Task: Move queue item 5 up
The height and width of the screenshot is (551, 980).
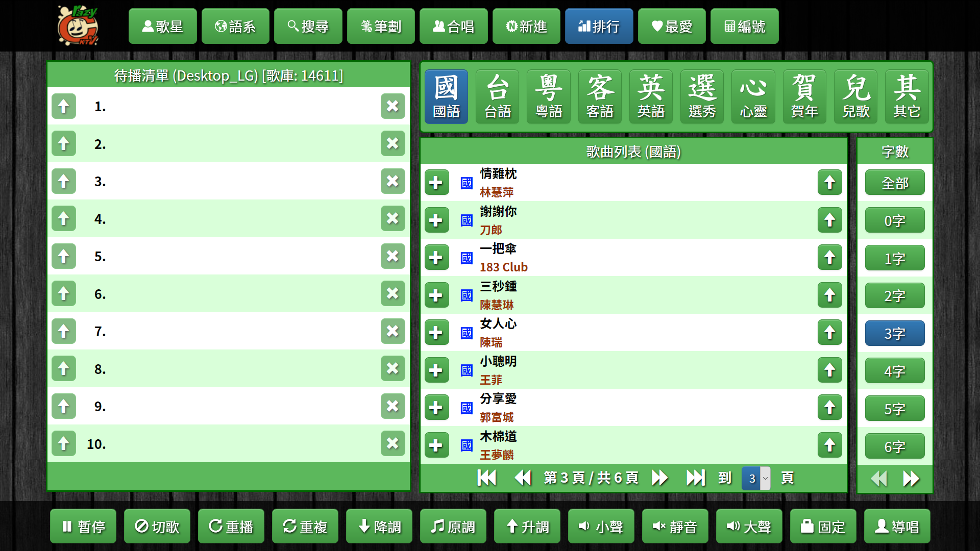Action: click(64, 256)
